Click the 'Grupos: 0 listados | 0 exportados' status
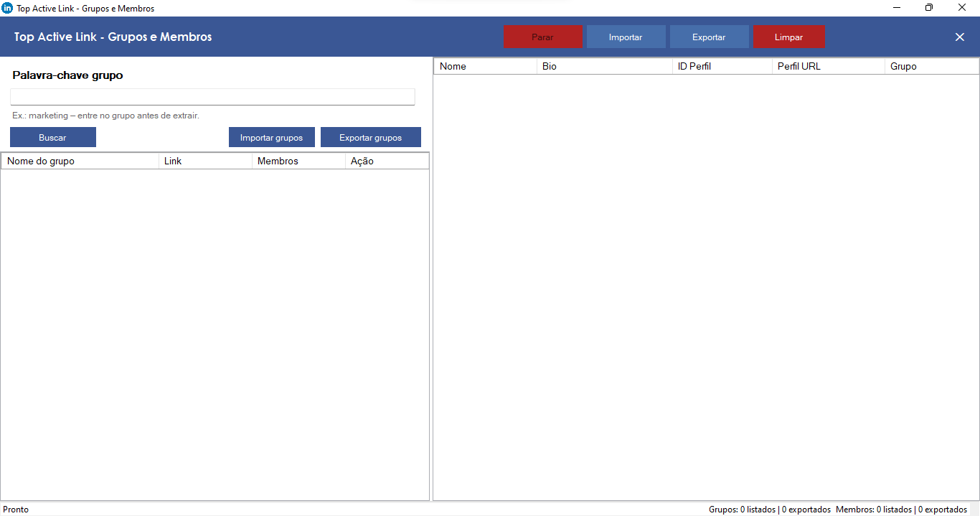This screenshot has height=516, width=980. pyautogui.click(x=770, y=509)
